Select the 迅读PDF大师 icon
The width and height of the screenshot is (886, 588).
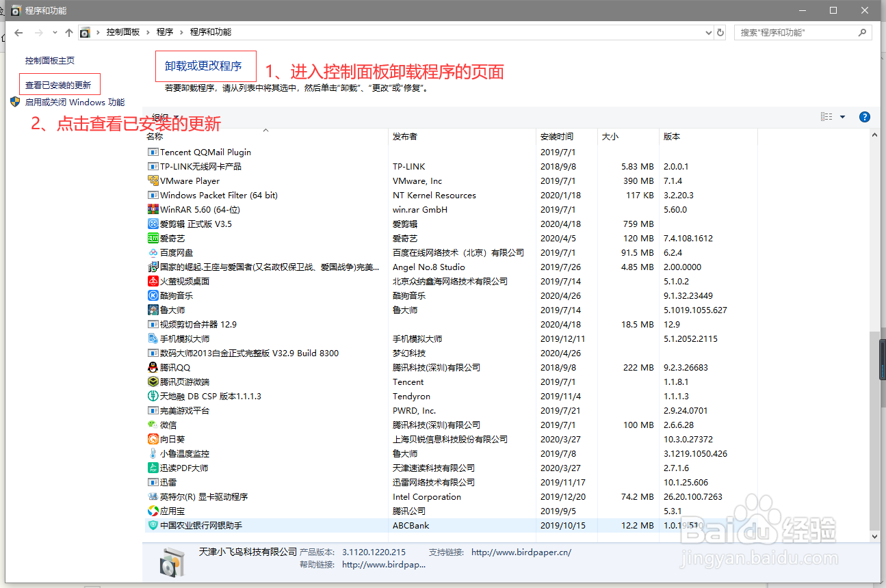click(x=153, y=468)
